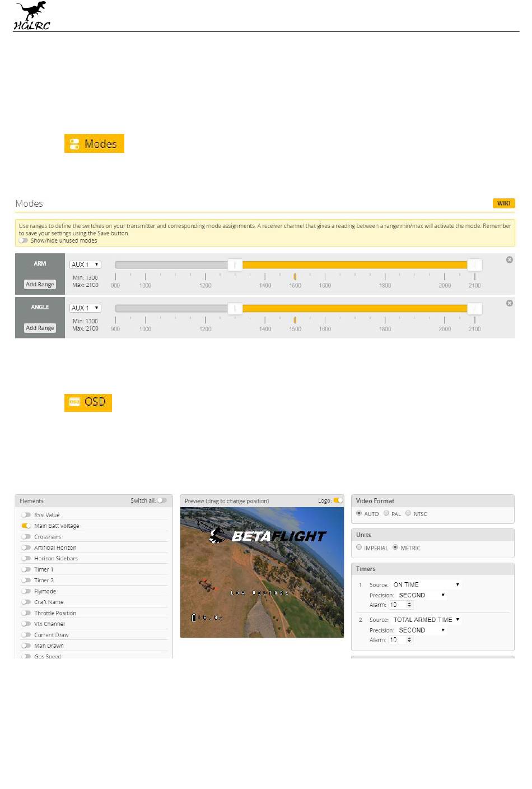Toggle Show/hide unused modes switch
Image resolution: width=532 pixels, height=789 pixels.
24,240
